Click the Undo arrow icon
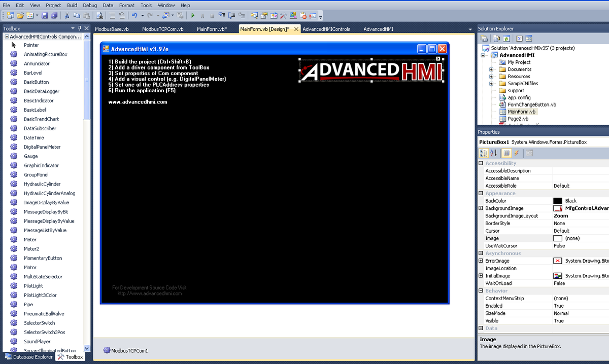Image resolution: width=609 pixels, height=364 pixels. point(134,16)
